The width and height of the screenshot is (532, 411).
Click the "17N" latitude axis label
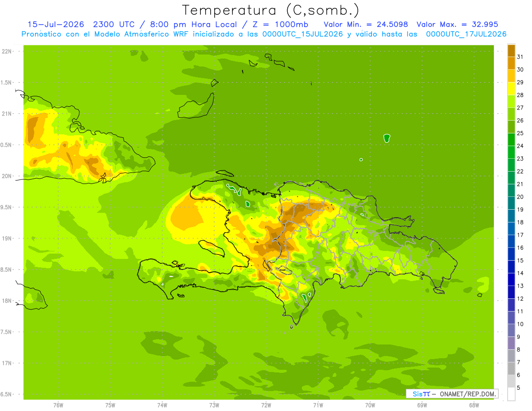click(x=7, y=363)
